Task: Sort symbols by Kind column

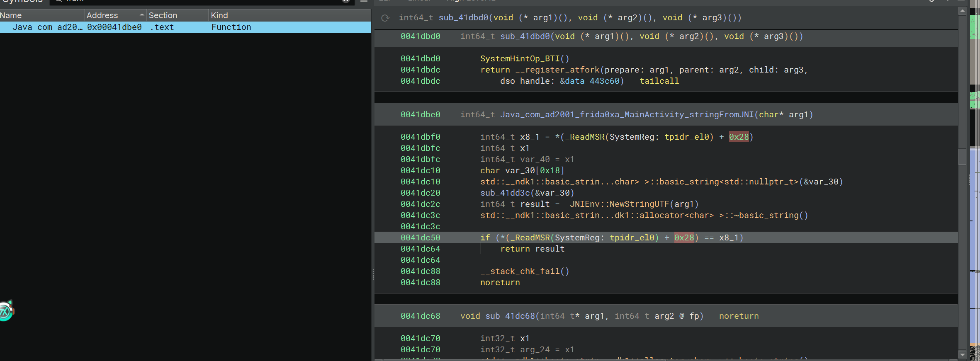Action: coord(219,15)
